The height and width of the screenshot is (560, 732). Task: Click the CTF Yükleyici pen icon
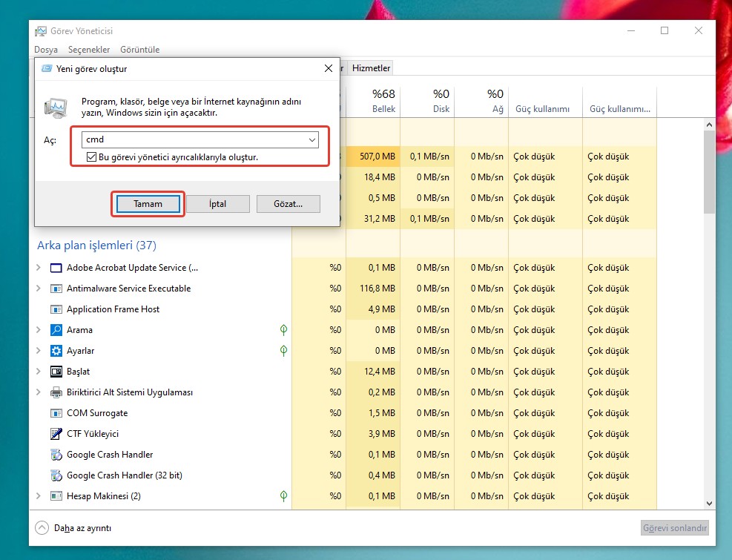point(56,434)
